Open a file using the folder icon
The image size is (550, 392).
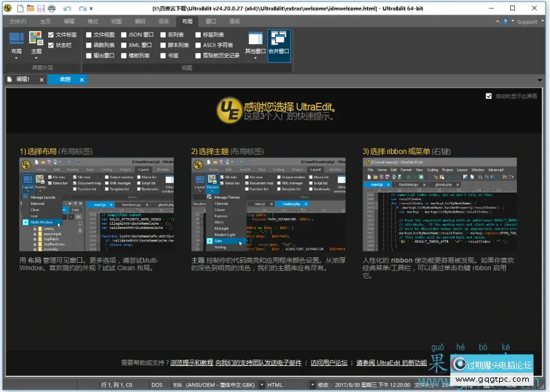pyautogui.click(x=30, y=8)
